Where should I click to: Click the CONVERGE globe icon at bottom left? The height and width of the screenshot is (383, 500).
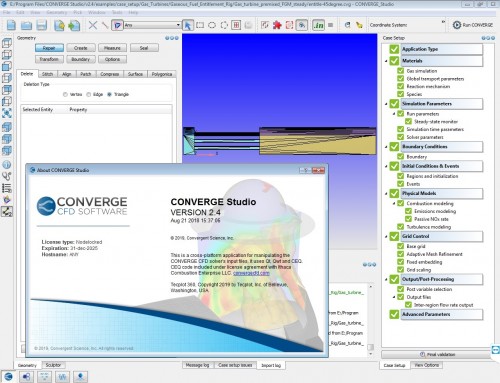pyautogui.click(x=8, y=377)
